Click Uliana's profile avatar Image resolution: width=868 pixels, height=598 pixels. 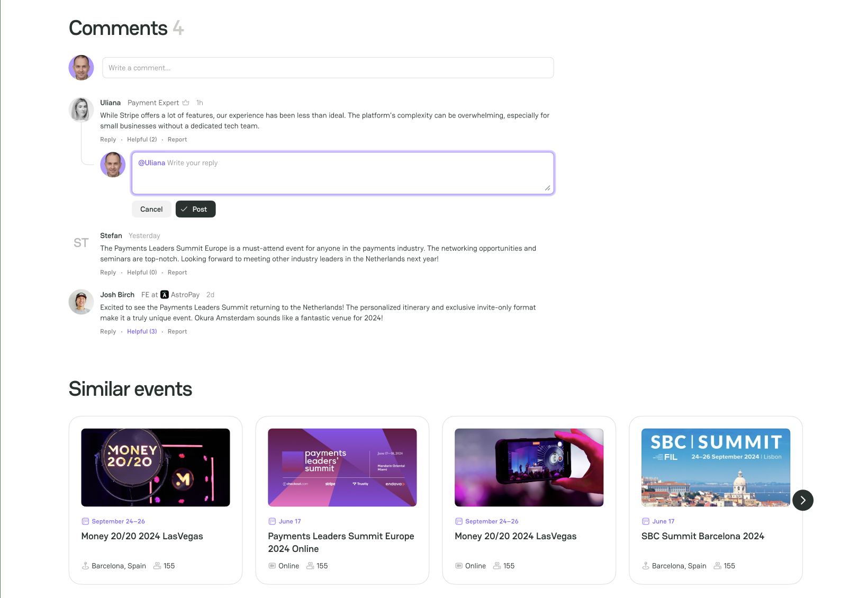tap(81, 110)
